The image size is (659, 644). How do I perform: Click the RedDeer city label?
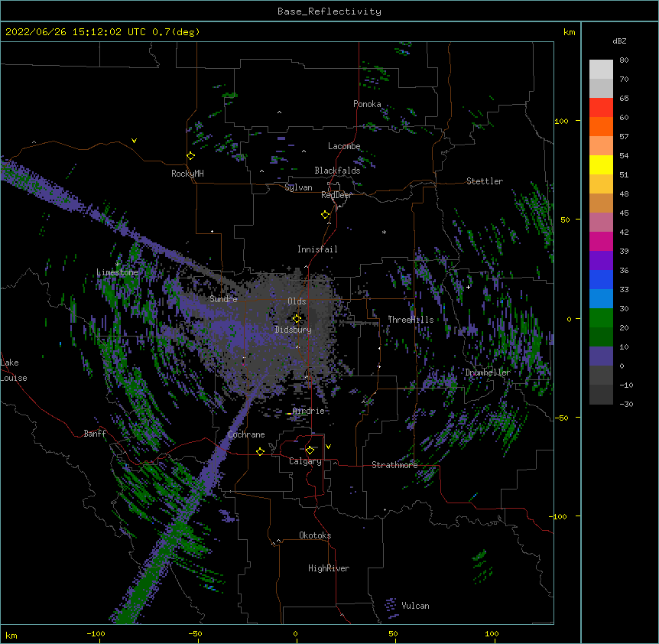click(336, 195)
